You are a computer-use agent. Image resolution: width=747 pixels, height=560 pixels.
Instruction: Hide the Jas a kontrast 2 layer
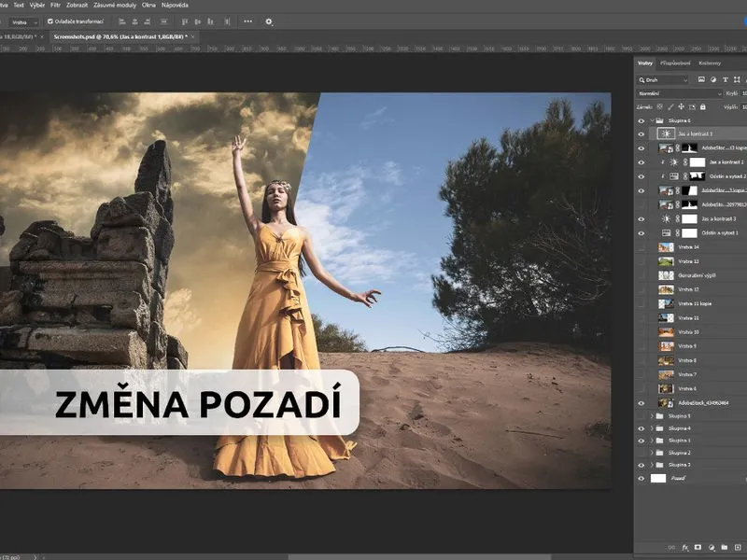click(641, 162)
